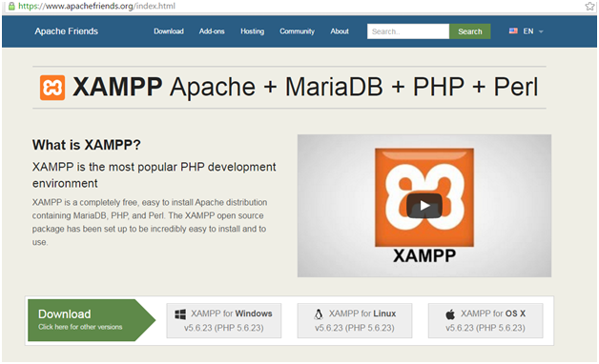Screen dimensions: 599x364
Task: Open the Download menu item
Action: 169,31
